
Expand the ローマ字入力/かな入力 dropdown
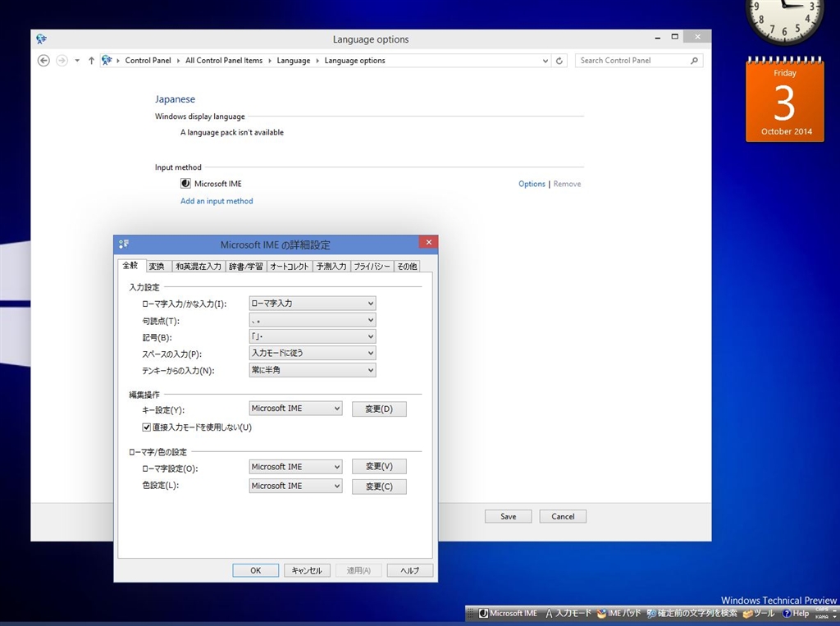tap(312, 304)
